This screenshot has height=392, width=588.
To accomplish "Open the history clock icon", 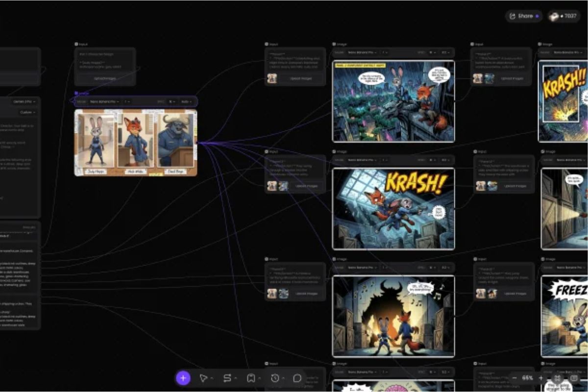I will click(x=275, y=378).
